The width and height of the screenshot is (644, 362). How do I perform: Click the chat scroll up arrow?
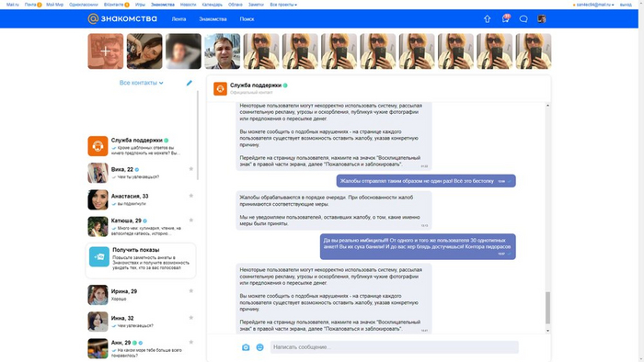point(547,106)
